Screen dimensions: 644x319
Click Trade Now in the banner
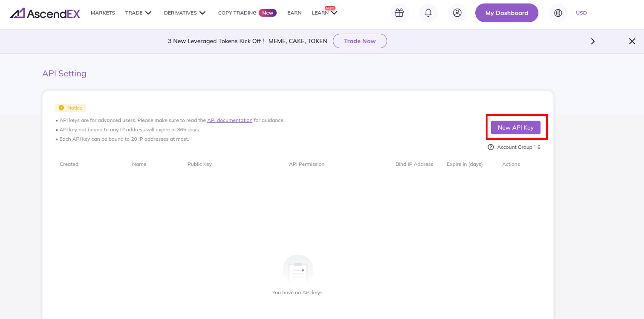(360, 41)
